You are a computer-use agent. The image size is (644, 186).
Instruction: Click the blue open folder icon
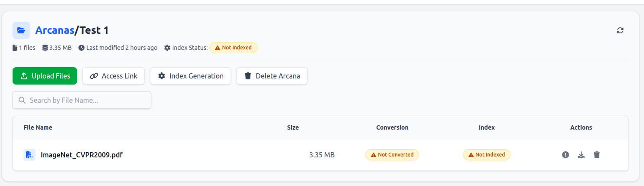click(21, 30)
